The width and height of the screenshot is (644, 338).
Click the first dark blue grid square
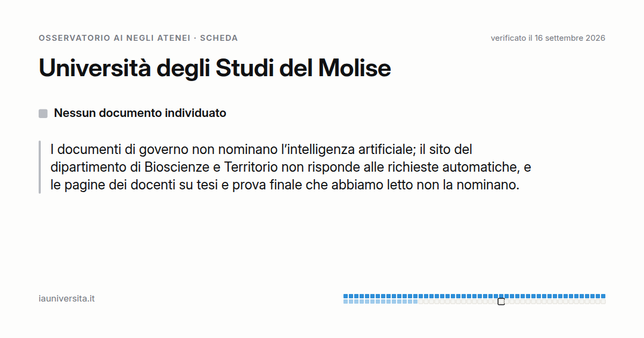(346, 296)
